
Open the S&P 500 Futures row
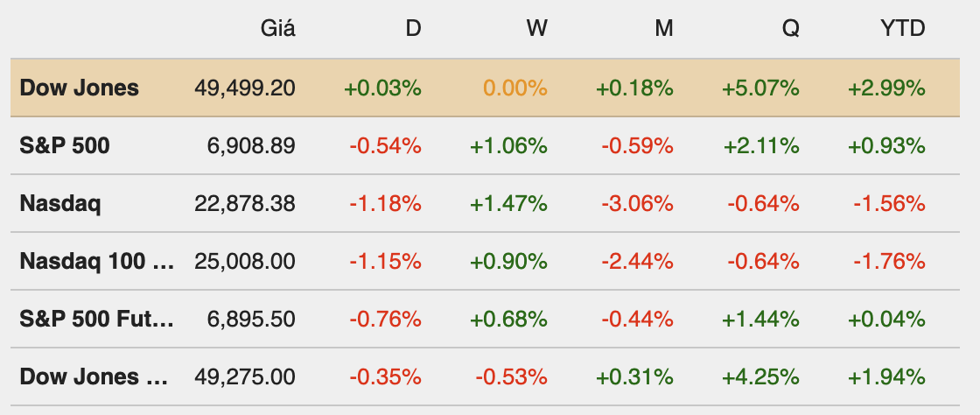click(x=97, y=319)
